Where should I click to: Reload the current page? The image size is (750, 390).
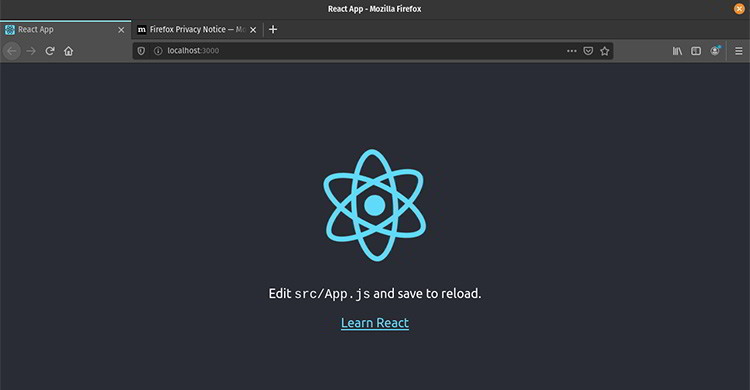click(x=50, y=51)
